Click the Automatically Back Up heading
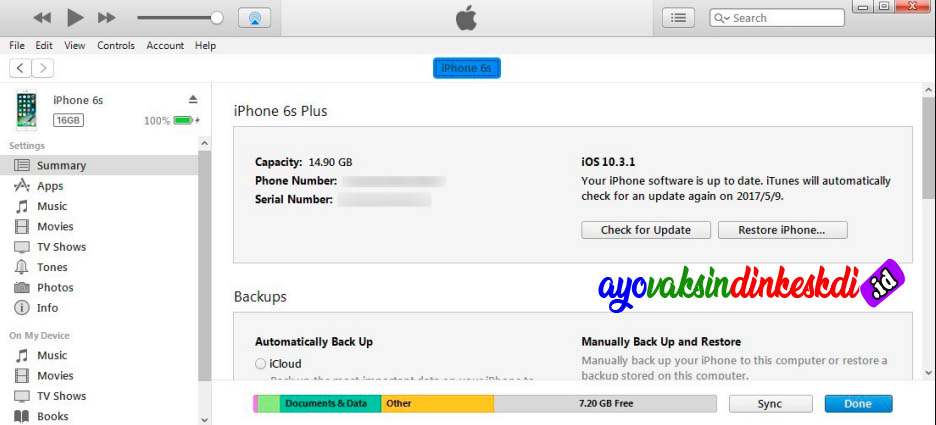The height and width of the screenshot is (425, 936). (314, 342)
